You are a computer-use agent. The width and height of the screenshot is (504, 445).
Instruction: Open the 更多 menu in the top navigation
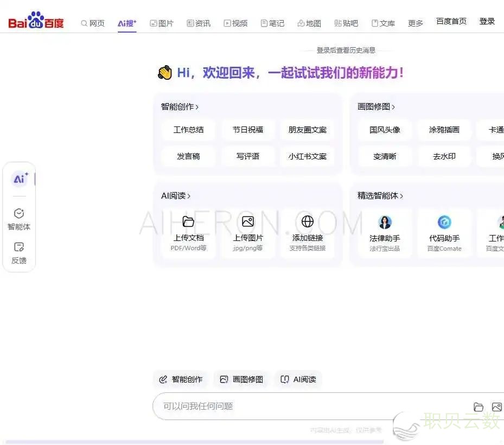pos(416,23)
